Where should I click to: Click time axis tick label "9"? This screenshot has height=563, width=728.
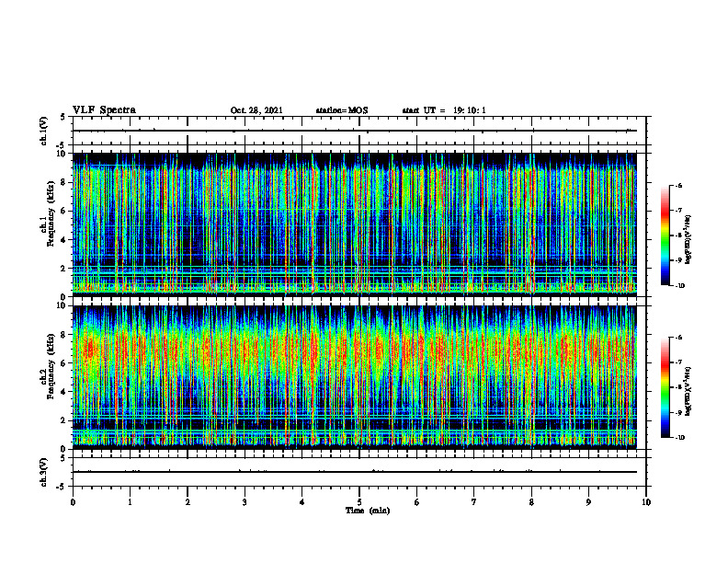pos(588,502)
